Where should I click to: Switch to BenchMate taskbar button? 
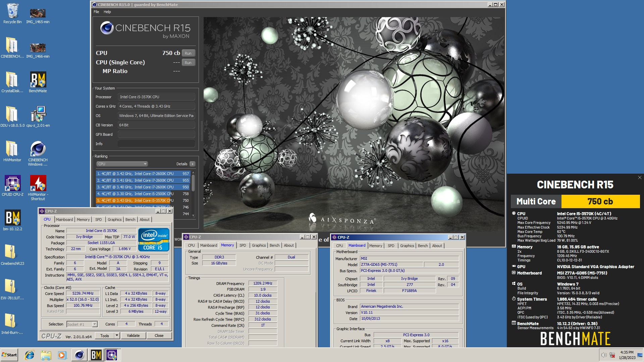[x=96, y=355]
